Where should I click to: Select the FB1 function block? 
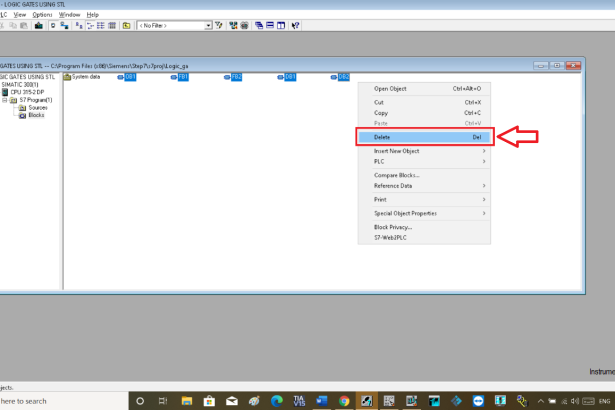point(181,77)
